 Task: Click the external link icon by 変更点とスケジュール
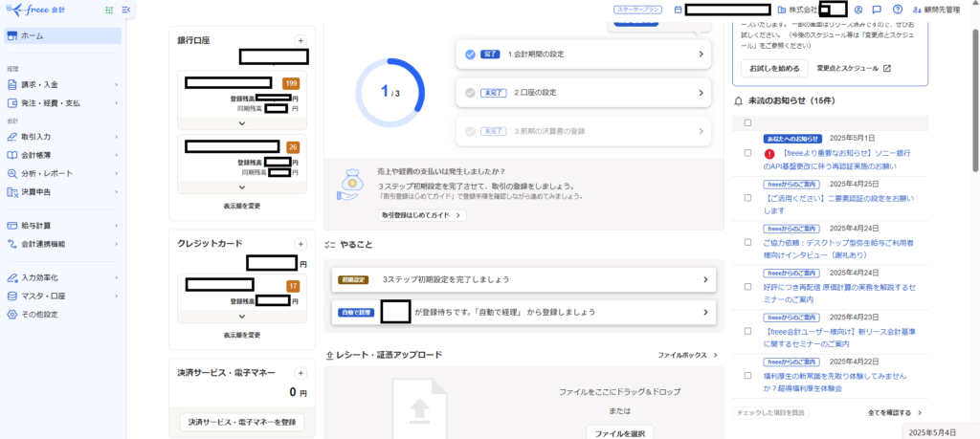887,68
